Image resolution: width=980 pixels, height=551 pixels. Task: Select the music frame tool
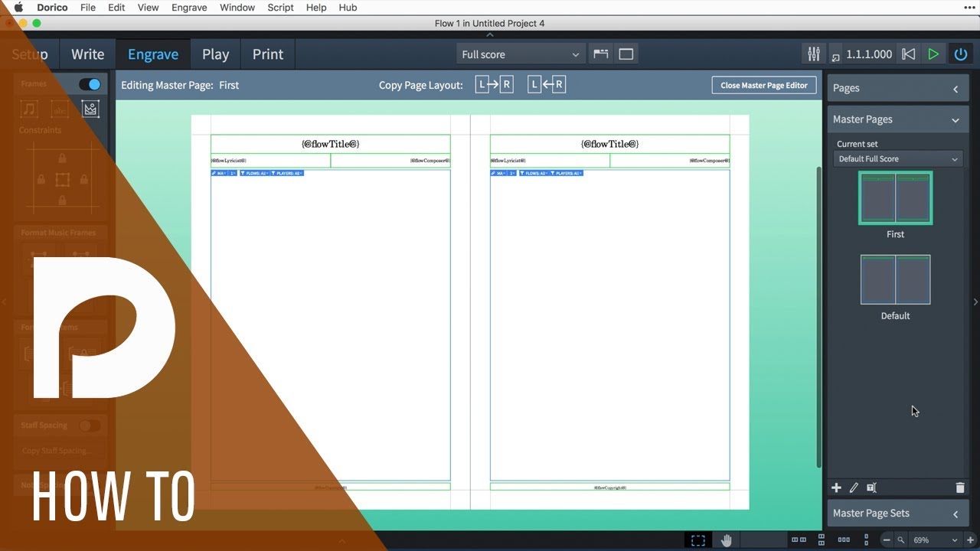(x=29, y=109)
